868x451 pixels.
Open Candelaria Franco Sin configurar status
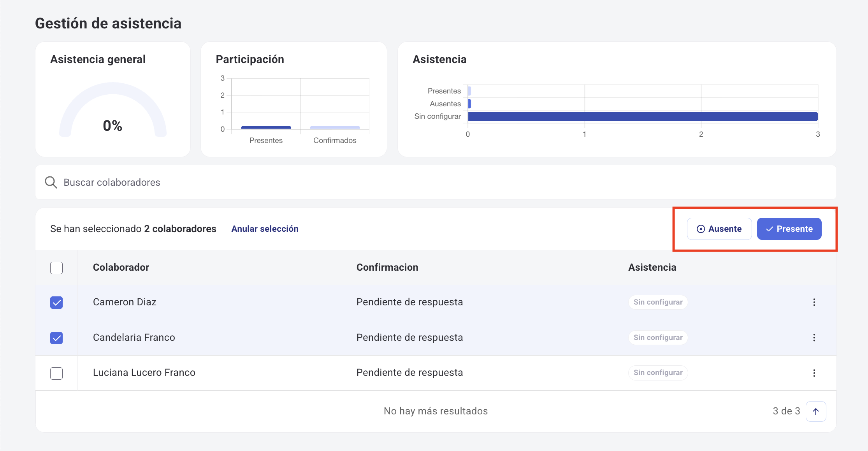tap(657, 337)
